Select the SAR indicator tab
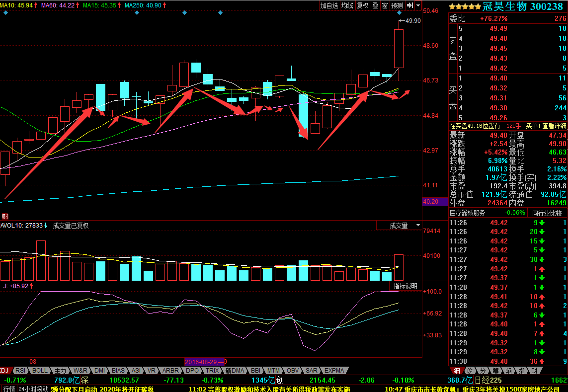The image size is (568, 392). [x=311, y=370]
